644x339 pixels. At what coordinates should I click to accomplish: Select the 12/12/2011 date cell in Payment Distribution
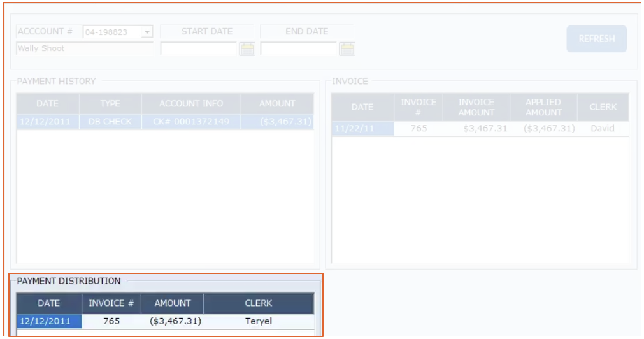point(48,321)
